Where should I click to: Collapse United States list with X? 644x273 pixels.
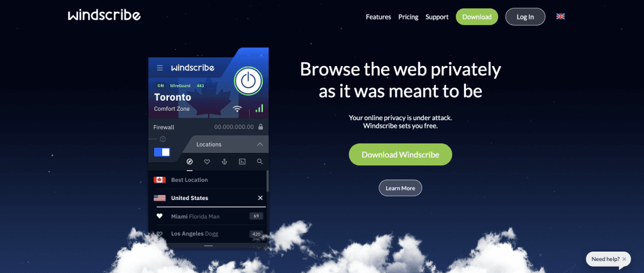tap(260, 198)
